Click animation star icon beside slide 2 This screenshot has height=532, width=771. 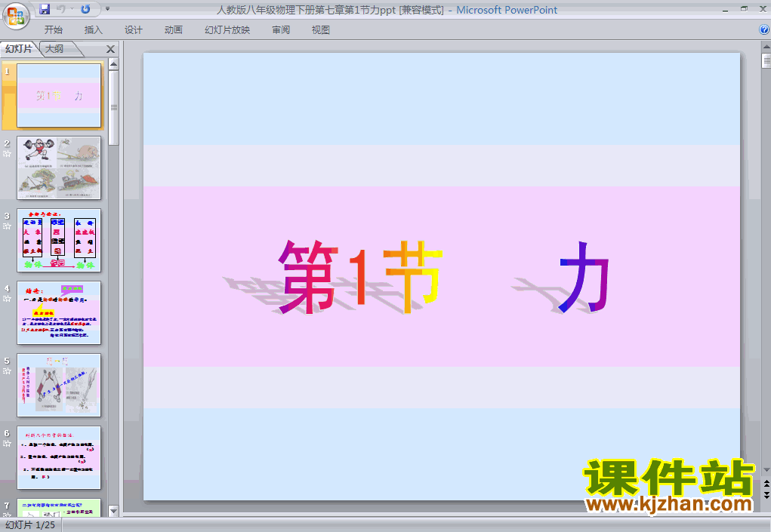pos(7,154)
